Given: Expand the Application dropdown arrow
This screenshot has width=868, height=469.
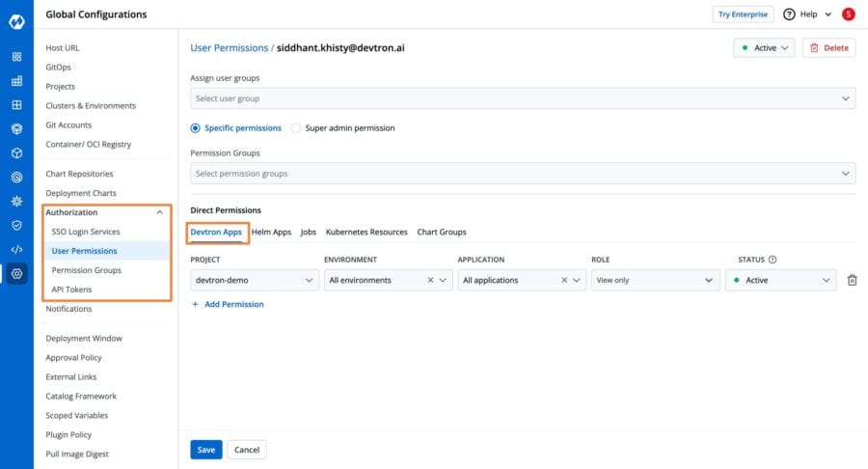Looking at the screenshot, I should pos(577,280).
